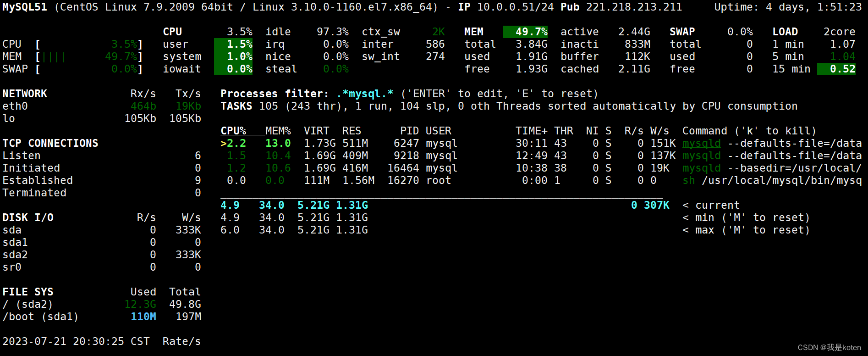Click the highlighted 15 min load 0.52
Viewport: 868px width, 356px height.
click(836, 69)
